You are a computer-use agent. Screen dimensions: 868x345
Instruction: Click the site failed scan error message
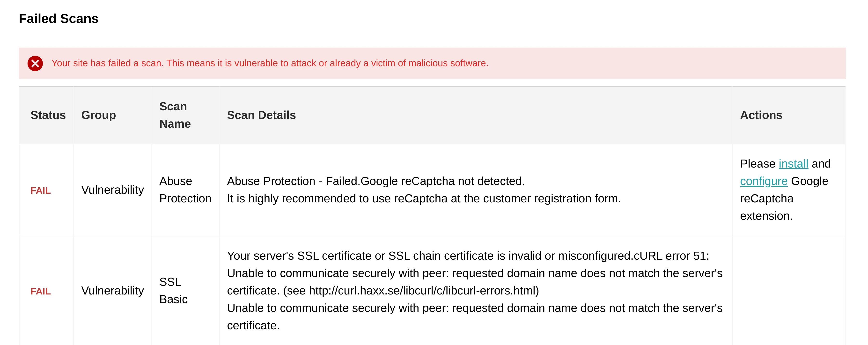[270, 63]
